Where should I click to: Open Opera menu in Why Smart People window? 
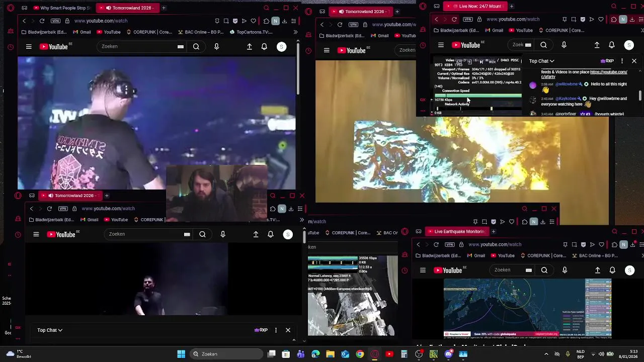11,8
